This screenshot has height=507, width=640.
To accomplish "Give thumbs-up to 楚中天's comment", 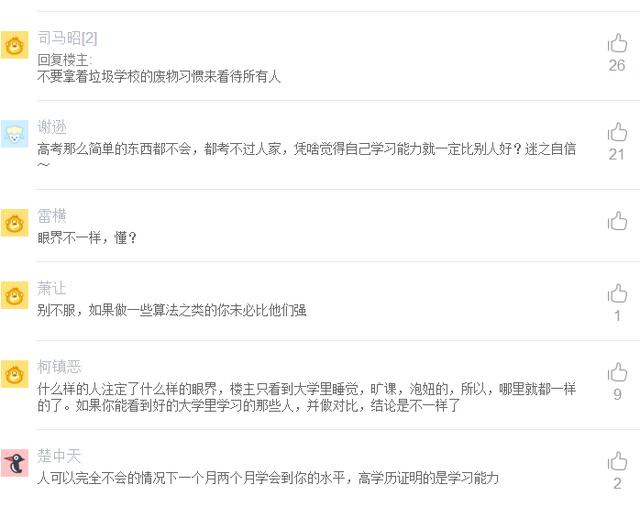I will (617, 461).
